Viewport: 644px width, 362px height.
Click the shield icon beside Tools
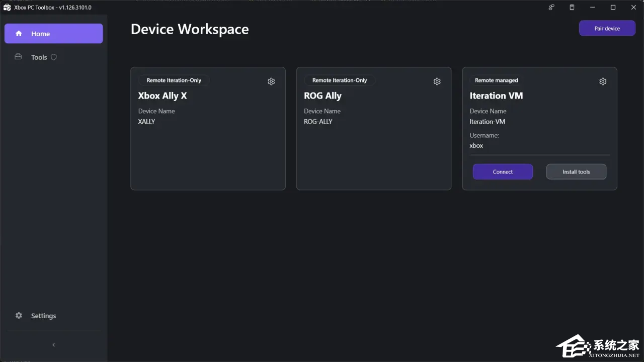pos(54,57)
